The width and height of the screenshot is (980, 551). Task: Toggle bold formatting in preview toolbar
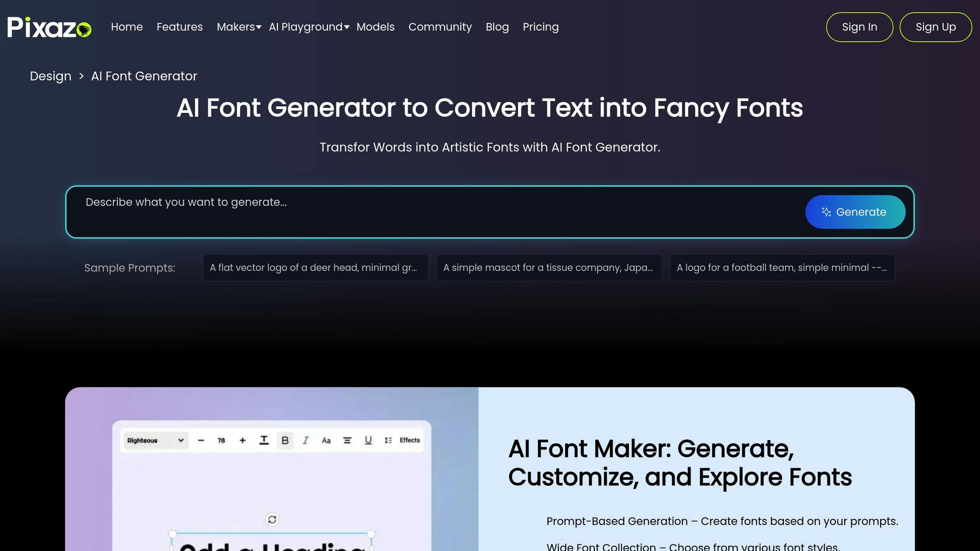pos(285,440)
